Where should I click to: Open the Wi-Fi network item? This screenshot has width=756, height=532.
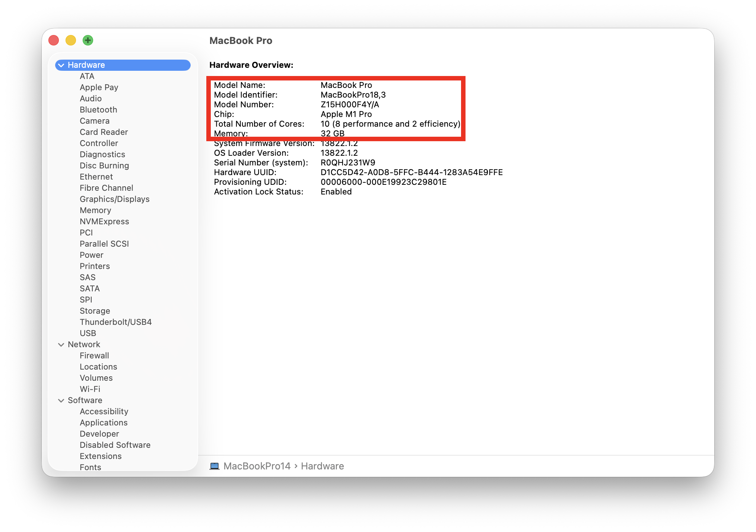click(90, 389)
